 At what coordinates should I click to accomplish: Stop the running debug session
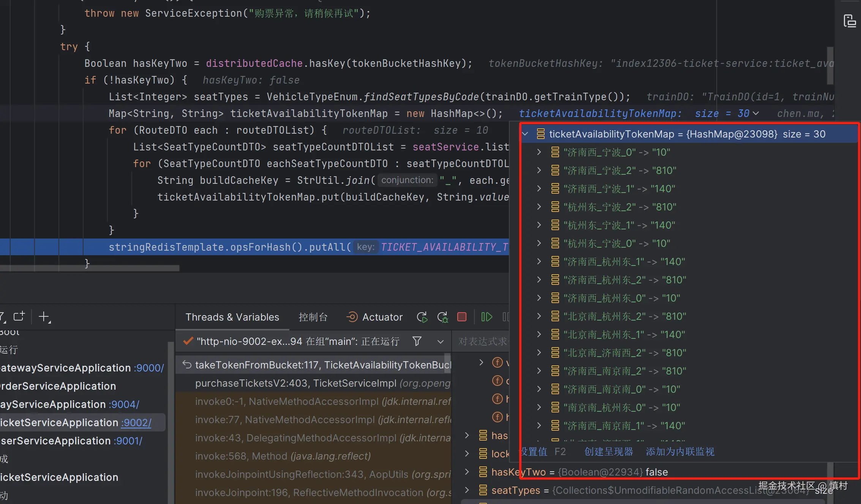pos(462,317)
